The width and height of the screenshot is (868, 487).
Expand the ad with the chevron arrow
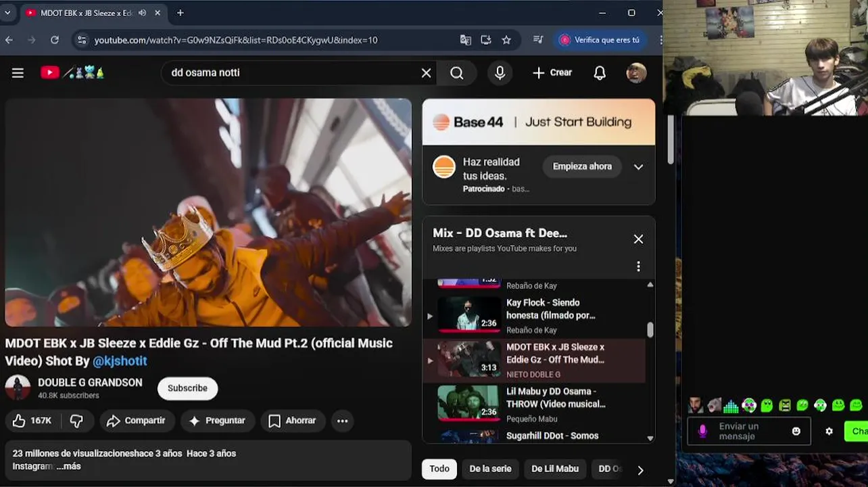(x=638, y=167)
